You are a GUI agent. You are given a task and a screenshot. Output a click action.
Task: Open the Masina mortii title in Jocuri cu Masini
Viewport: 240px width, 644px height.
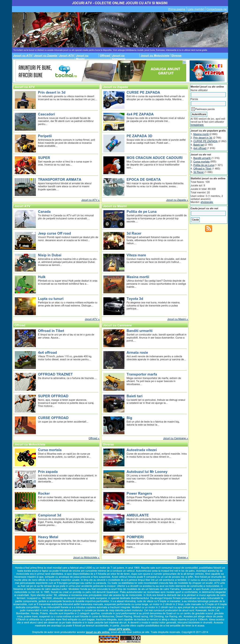(138, 277)
